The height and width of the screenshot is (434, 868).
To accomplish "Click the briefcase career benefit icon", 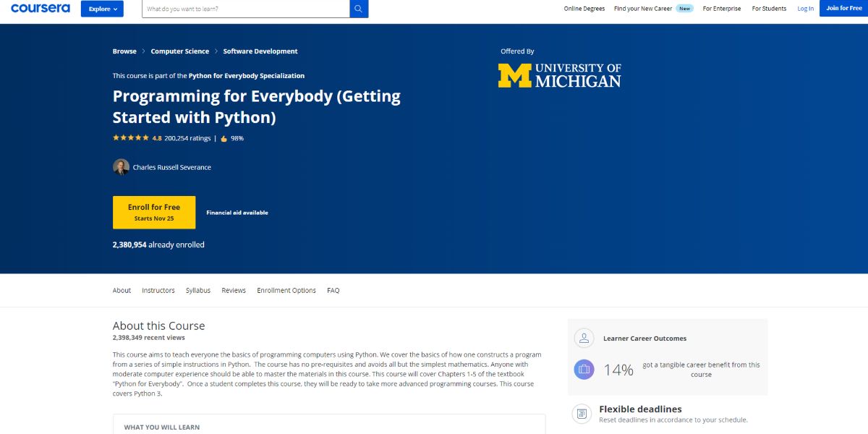I will click(x=584, y=370).
